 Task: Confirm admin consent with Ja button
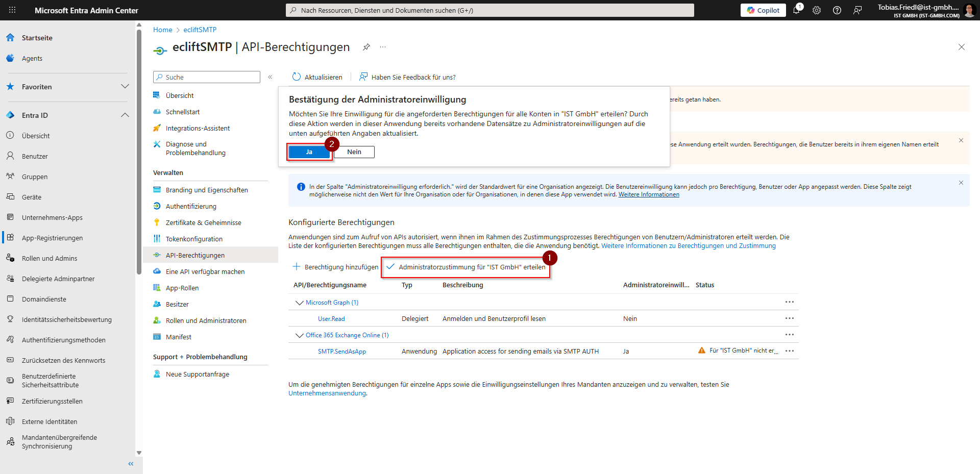(309, 152)
